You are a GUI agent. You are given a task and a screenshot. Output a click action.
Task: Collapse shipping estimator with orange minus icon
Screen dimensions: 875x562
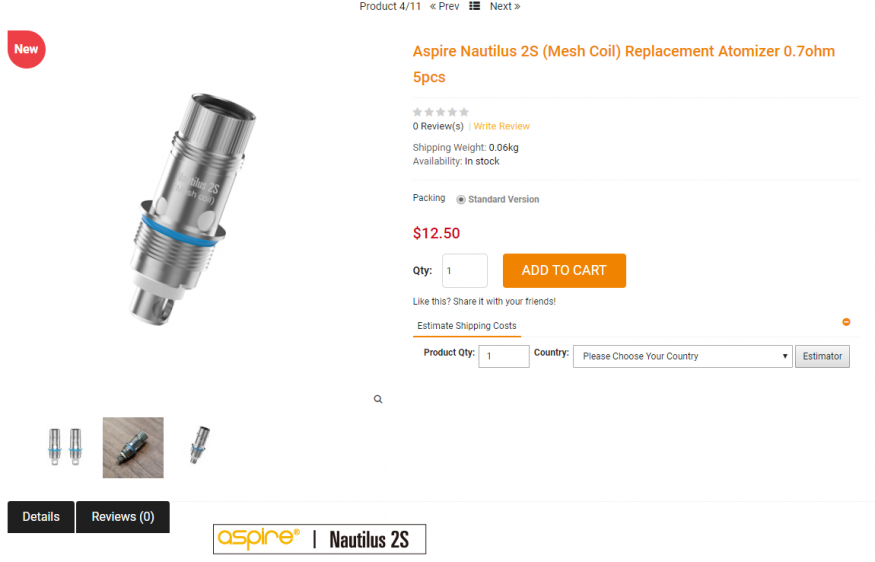pos(846,322)
